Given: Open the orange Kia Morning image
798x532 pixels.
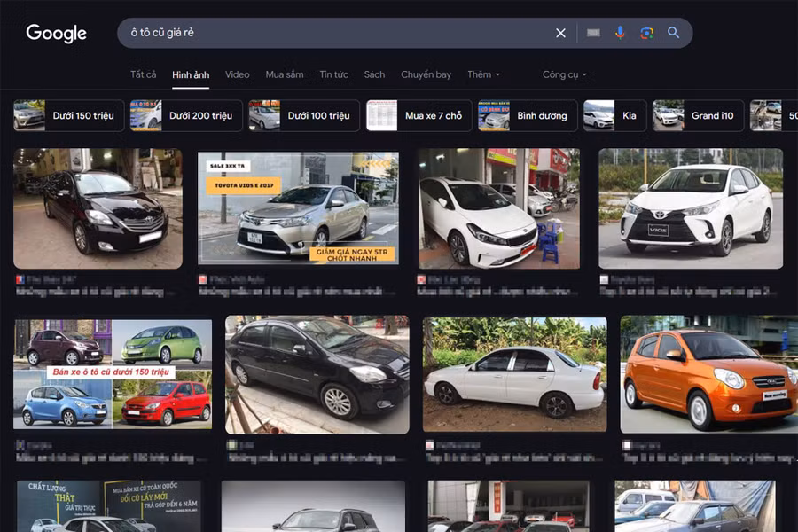Looking at the screenshot, I should point(708,374).
